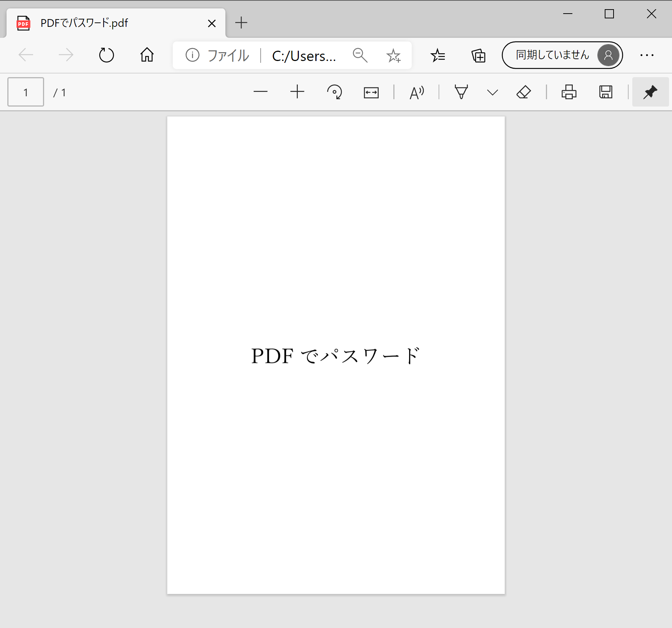Zoom in on the PDF page

click(x=297, y=92)
